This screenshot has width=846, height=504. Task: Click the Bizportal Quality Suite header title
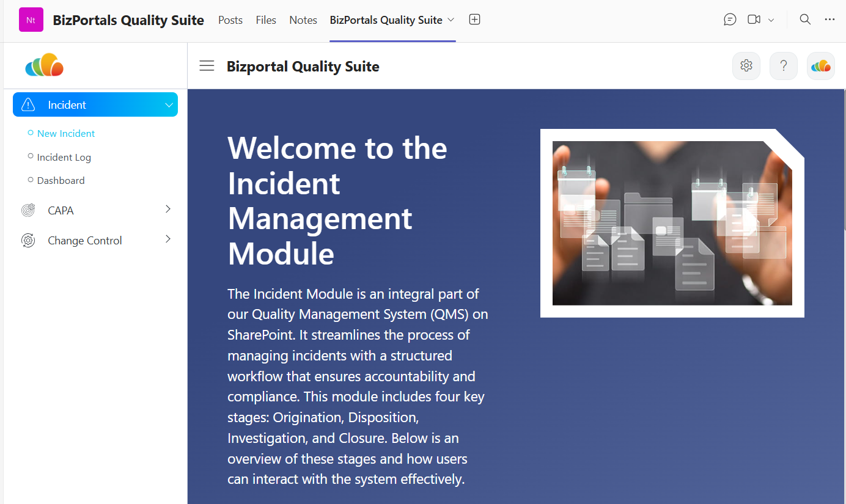(x=303, y=67)
